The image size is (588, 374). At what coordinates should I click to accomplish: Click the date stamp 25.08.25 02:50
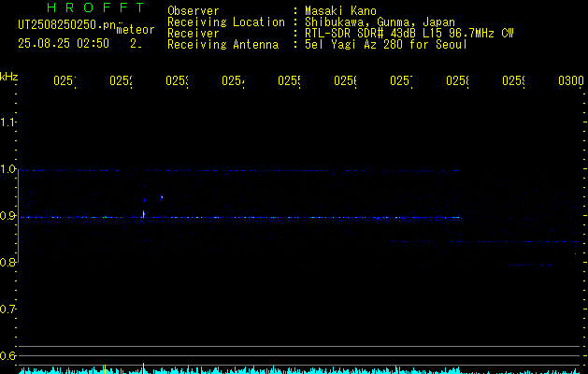64,44
